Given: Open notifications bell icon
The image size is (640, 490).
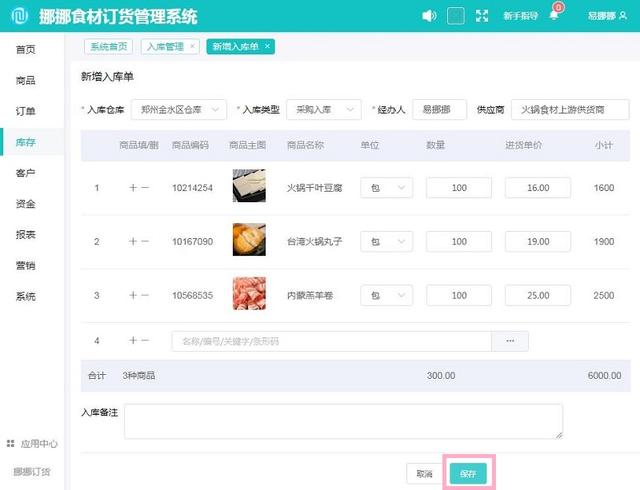Looking at the screenshot, I should (554, 16).
